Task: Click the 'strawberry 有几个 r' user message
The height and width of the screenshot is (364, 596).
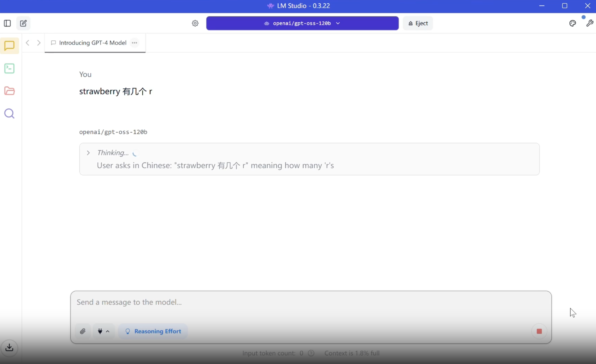Action: (116, 91)
